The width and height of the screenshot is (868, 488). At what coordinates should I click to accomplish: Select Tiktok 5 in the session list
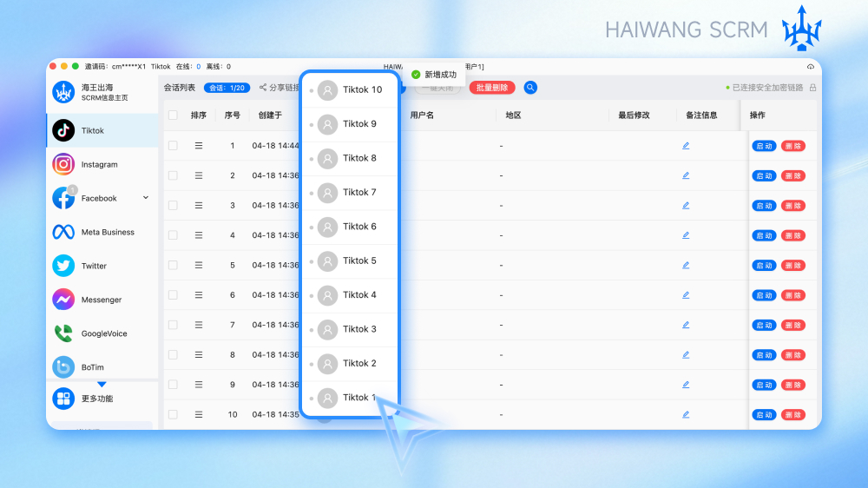pyautogui.click(x=351, y=260)
